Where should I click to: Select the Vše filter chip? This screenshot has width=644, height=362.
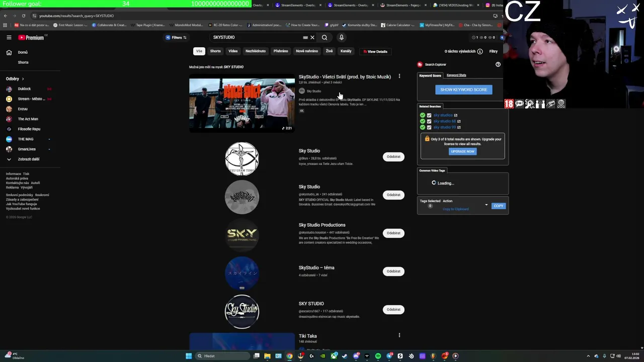(x=199, y=51)
